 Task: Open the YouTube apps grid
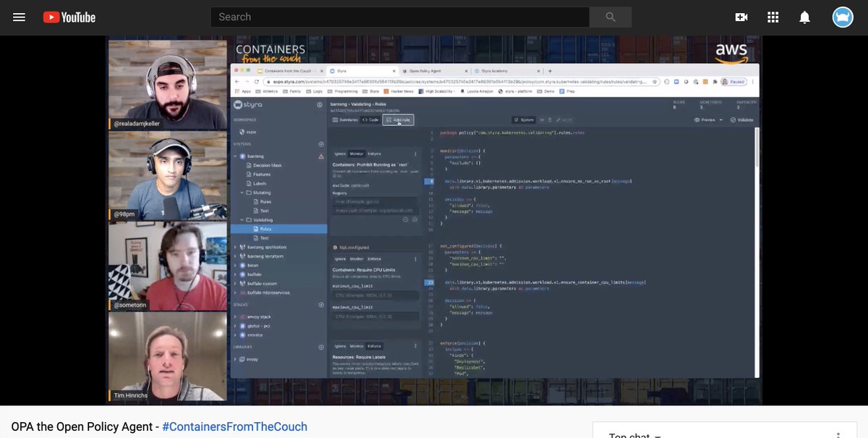[773, 17]
